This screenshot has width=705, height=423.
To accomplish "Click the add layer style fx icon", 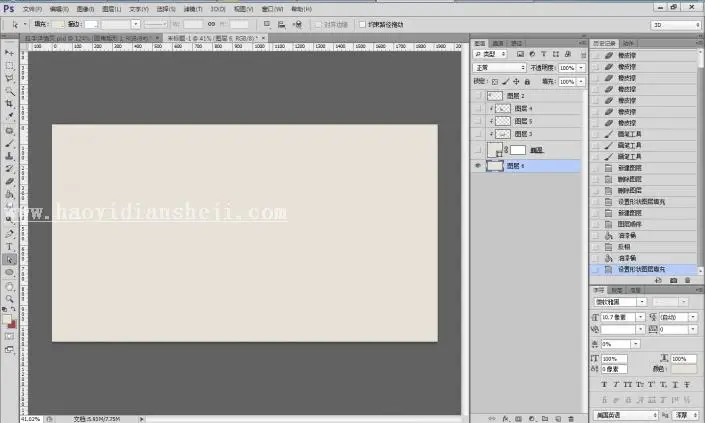I will 505,419.
